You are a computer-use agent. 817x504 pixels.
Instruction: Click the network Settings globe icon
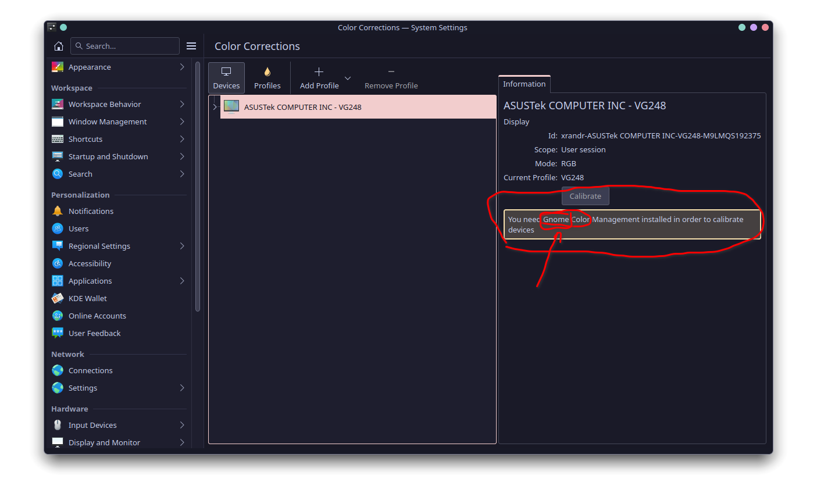click(58, 388)
